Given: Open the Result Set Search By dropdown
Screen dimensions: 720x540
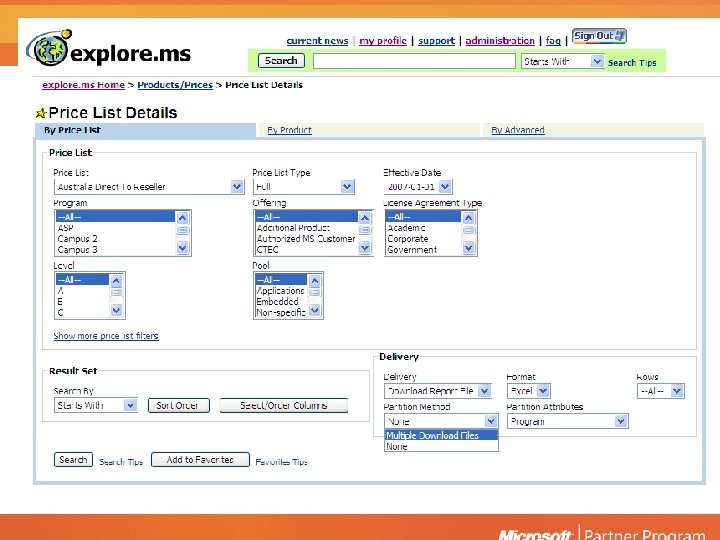Looking at the screenshot, I should pos(96,405).
